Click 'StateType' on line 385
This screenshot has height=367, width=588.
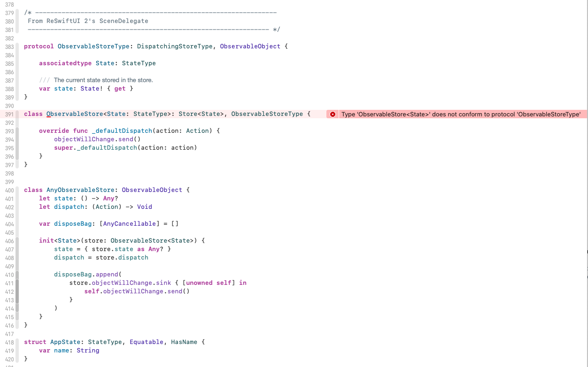pyautogui.click(x=139, y=63)
